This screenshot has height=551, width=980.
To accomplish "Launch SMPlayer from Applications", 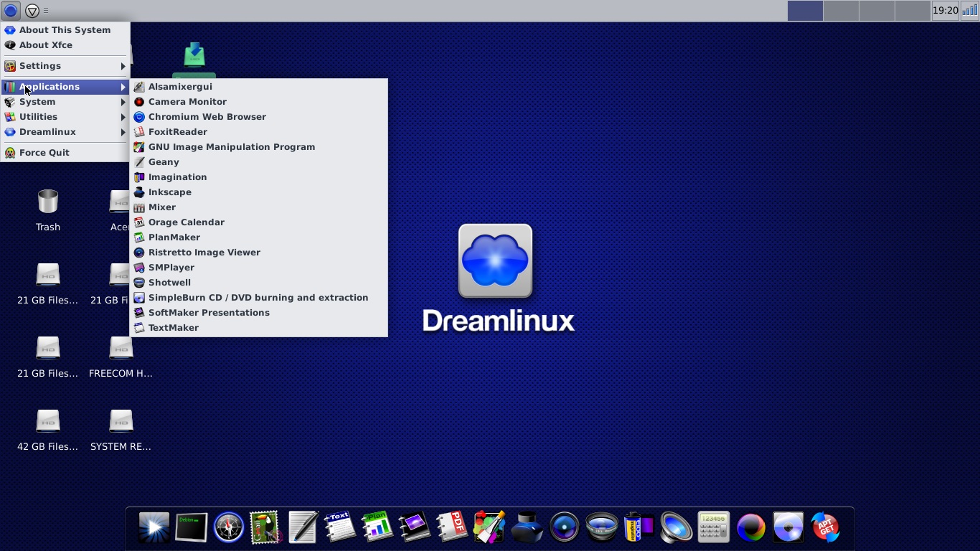I will pos(259,268).
